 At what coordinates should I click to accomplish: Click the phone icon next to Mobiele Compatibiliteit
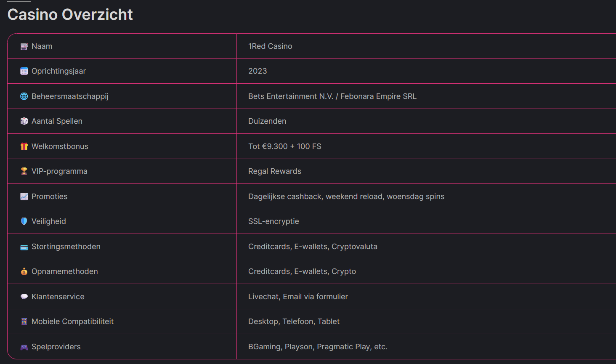(x=24, y=321)
